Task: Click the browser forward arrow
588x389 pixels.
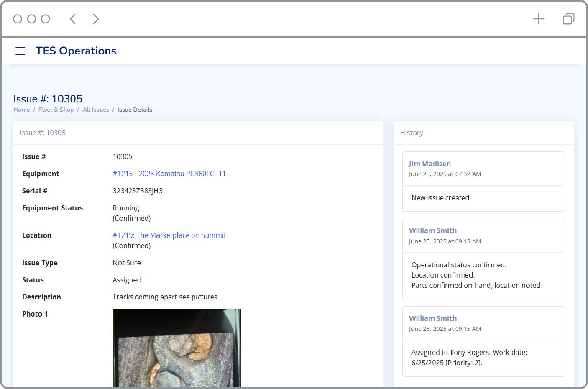Action: click(x=96, y=19)
